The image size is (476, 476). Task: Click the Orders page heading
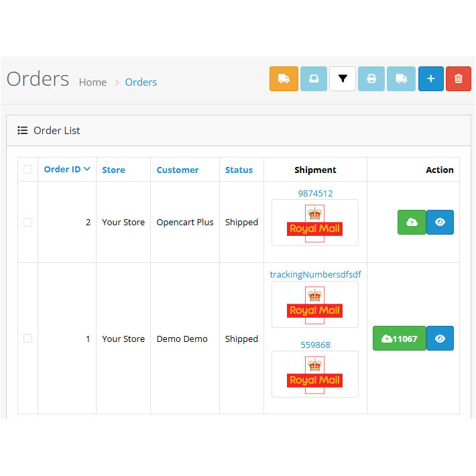[38, 79]
